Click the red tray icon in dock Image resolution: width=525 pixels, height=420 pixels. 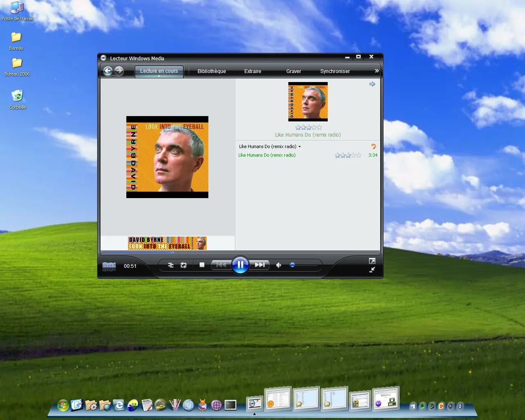click(x=441, y=406)
